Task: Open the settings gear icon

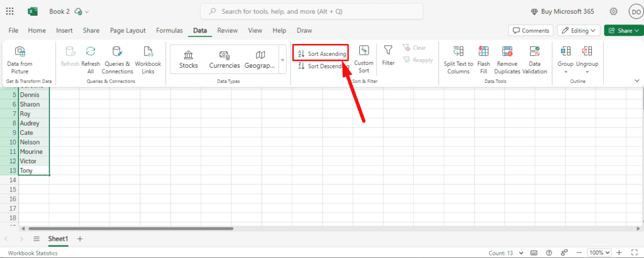Action: coord(614,11)
